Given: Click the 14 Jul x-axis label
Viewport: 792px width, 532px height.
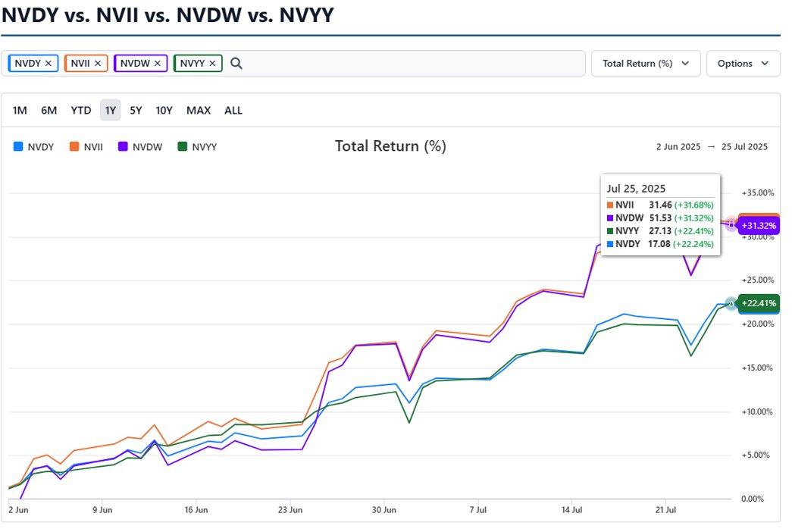Looking at the screenshot, I should click(571, 510).
